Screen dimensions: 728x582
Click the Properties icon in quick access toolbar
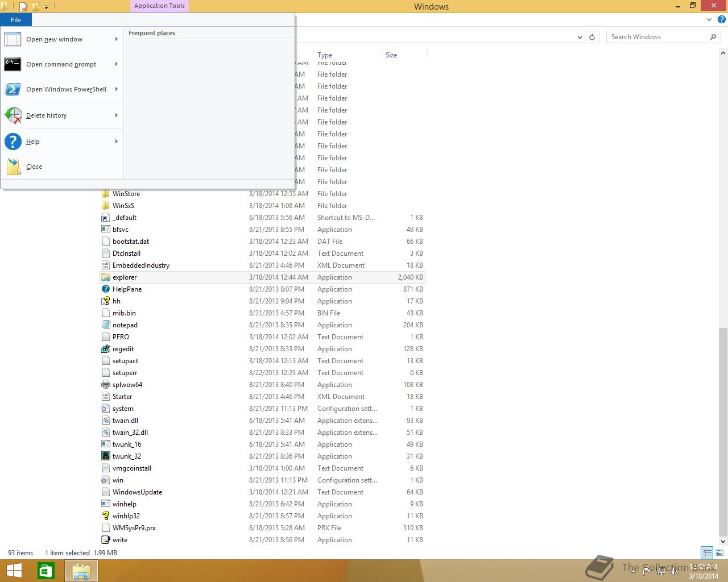coord(24,7)
